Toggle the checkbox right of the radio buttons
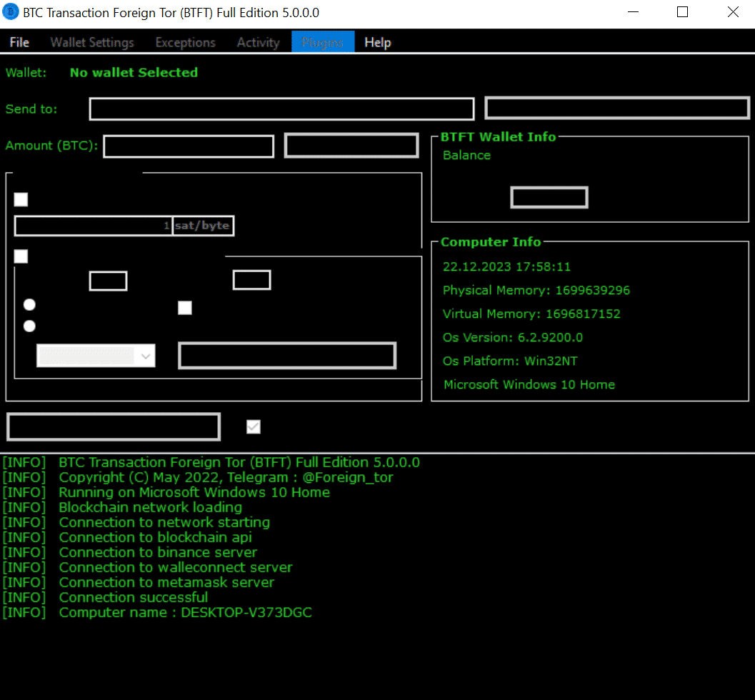Screen dimensions: 755x700 tap(185, 308)
